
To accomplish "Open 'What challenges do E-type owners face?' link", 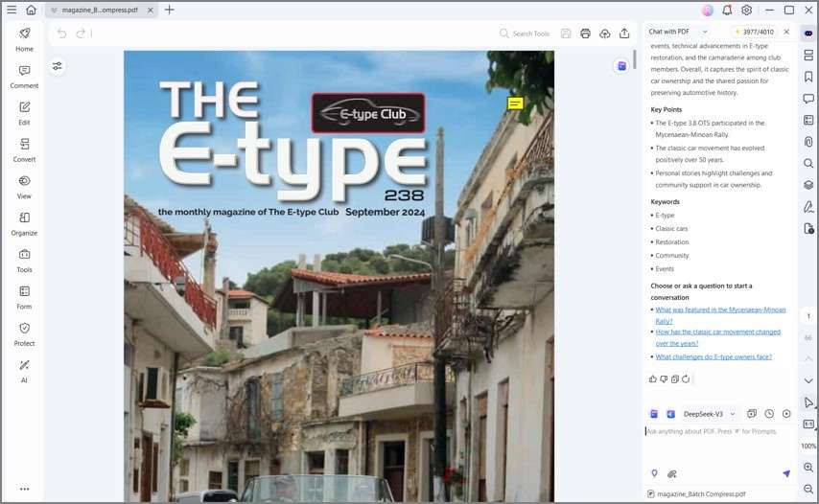I will 714,356.
